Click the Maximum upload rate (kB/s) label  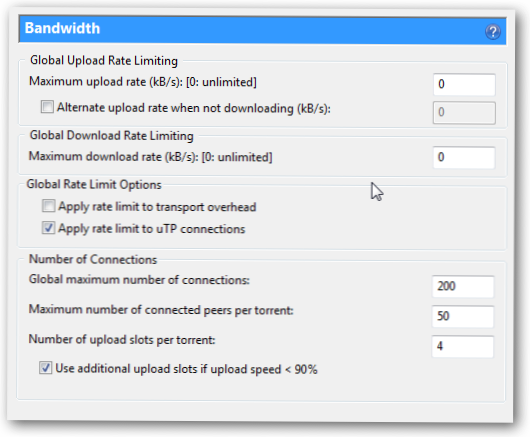click(x=143, y=82)
